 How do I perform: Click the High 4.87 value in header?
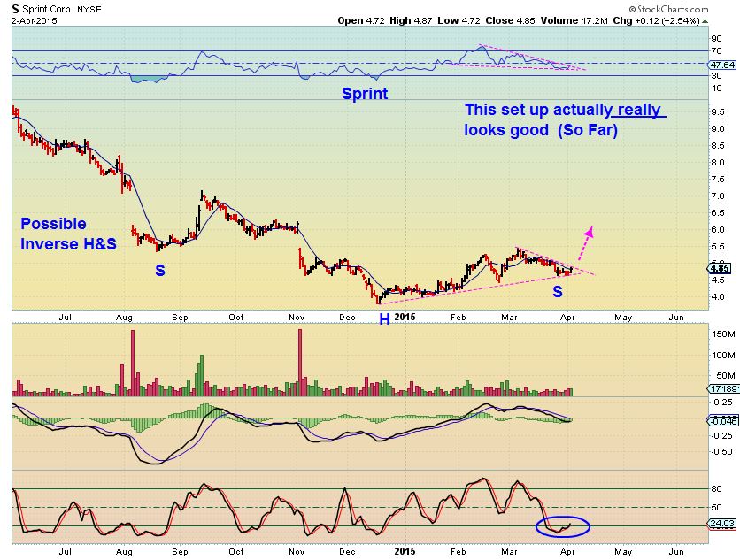(x=411, y=20)
